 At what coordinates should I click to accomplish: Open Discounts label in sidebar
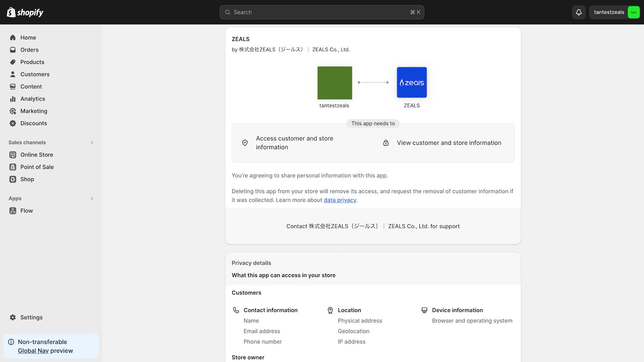point(34,123)
